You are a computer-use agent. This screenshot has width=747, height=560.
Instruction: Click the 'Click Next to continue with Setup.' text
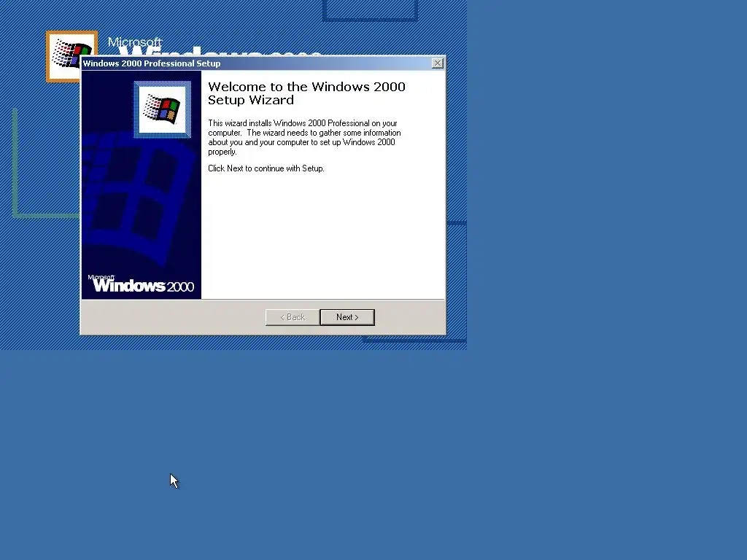point(266,168)
